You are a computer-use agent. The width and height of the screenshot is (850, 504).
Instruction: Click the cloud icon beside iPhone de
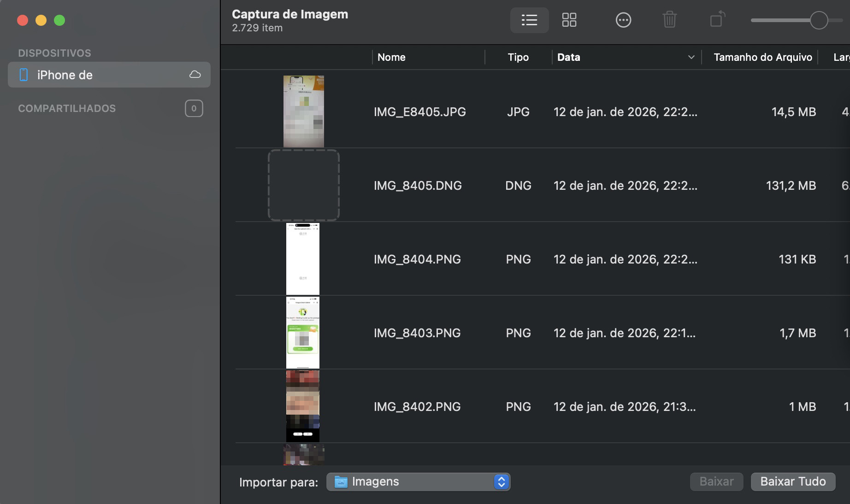195,74
